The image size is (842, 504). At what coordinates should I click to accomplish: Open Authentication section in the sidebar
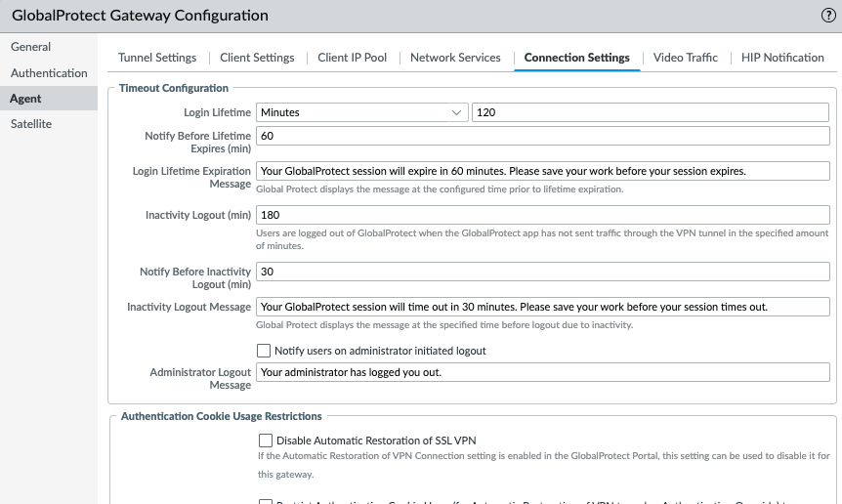[x=49, y=73]
